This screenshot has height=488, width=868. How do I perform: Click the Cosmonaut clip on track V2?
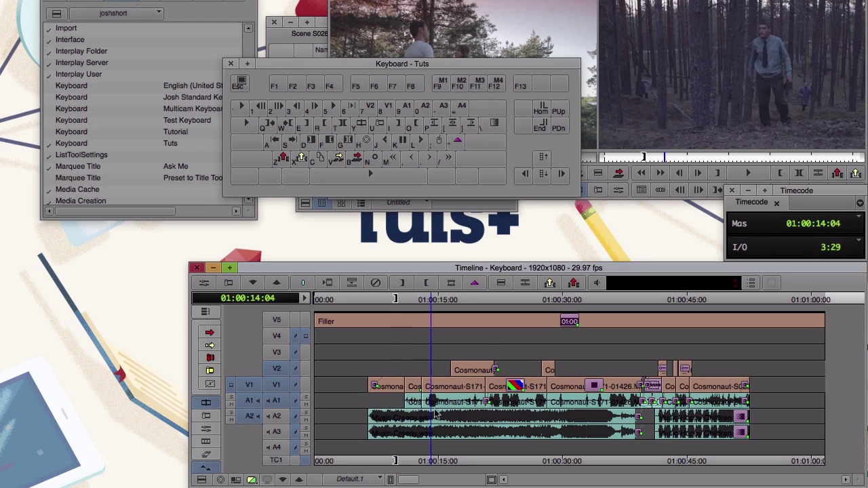coord(473,369)
